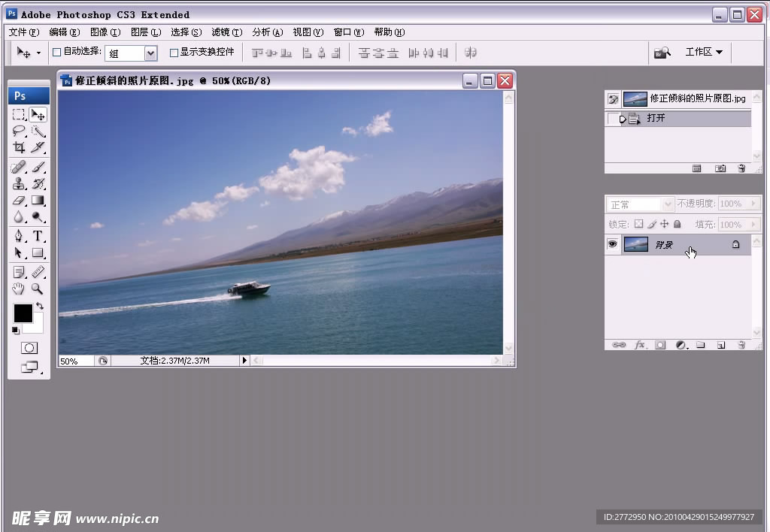
Task: Open the 工作区 workspace dropdown
Action: point(704,52)
